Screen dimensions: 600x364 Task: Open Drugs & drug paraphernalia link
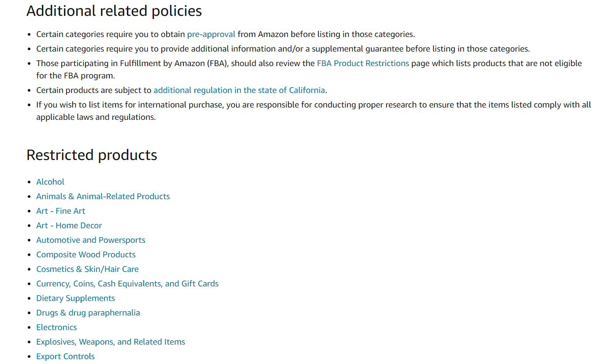[88, 313]
